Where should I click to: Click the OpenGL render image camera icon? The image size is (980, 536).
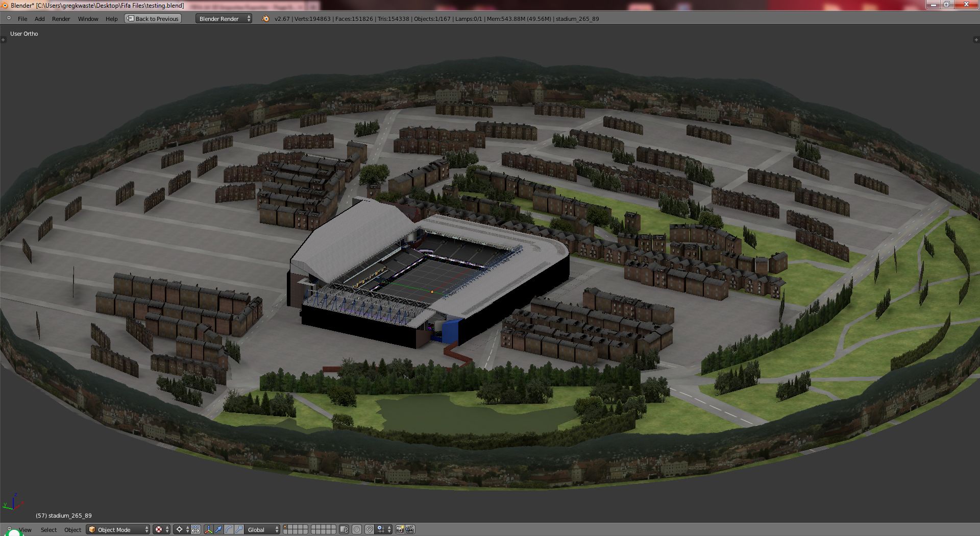click(400, 530)
